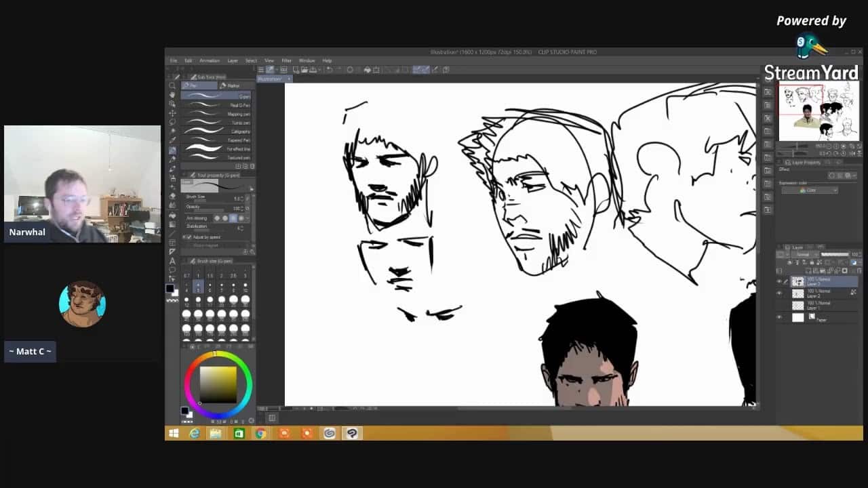Switch to the Marker sub tool tab
Image resolution: width=868 pixels, height=488 pixels.
coord(232,85)
